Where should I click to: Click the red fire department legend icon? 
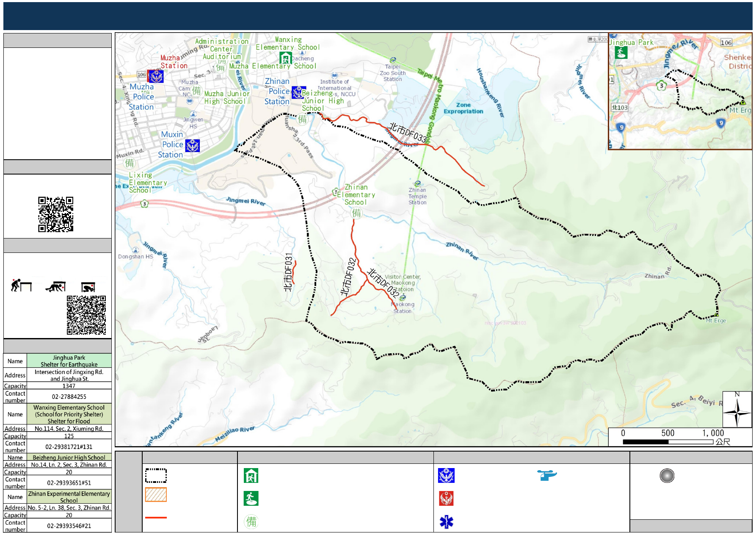[x=446, y=499]
